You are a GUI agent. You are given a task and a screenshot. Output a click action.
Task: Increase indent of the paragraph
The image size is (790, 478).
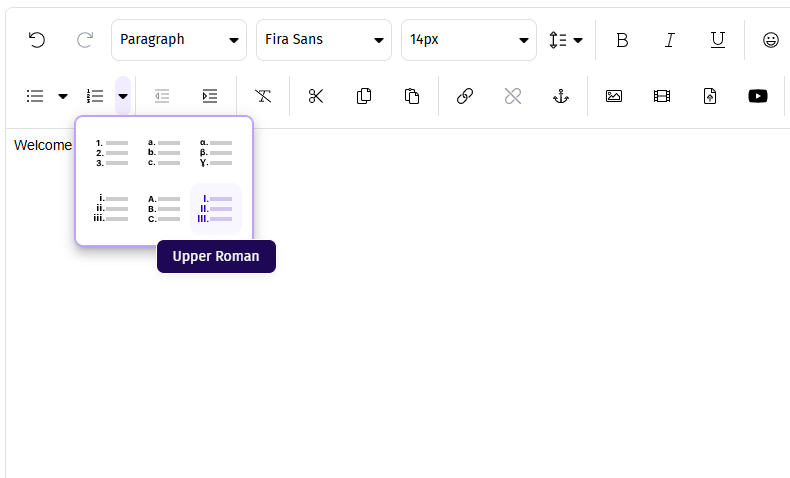click(x=210, y=96)
